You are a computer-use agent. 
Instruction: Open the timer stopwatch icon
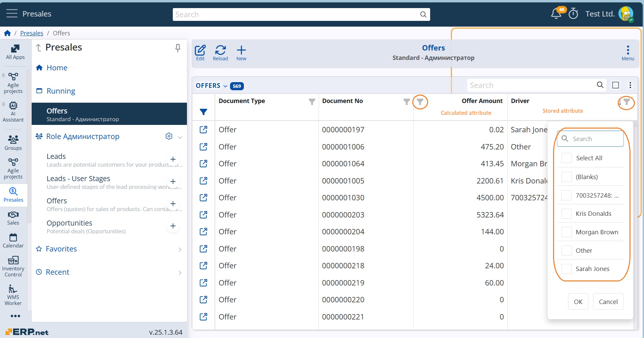[x=573, y=14]
